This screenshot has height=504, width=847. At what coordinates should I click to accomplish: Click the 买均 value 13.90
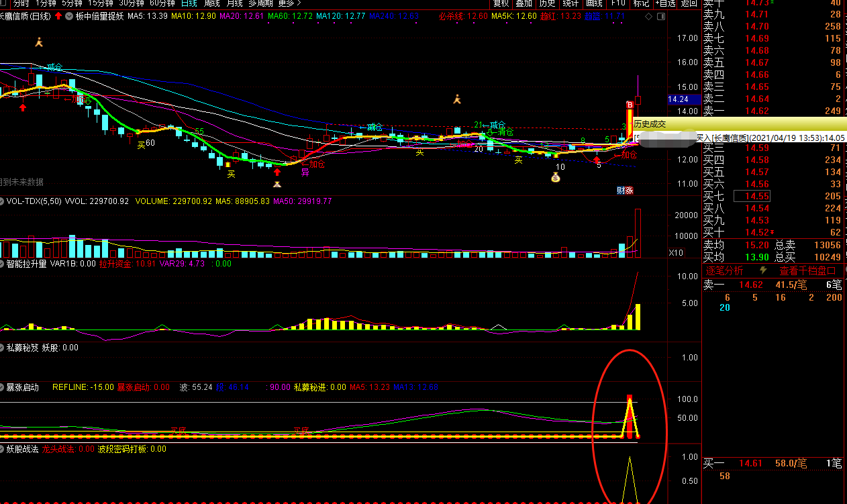click(756, 257)
